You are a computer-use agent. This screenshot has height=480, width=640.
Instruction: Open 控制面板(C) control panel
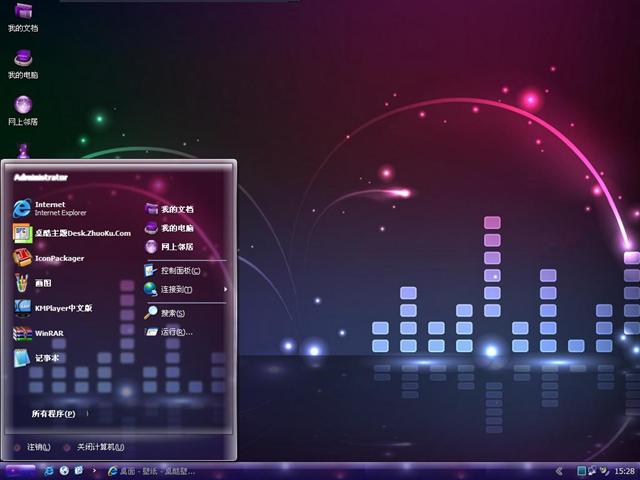172,271
